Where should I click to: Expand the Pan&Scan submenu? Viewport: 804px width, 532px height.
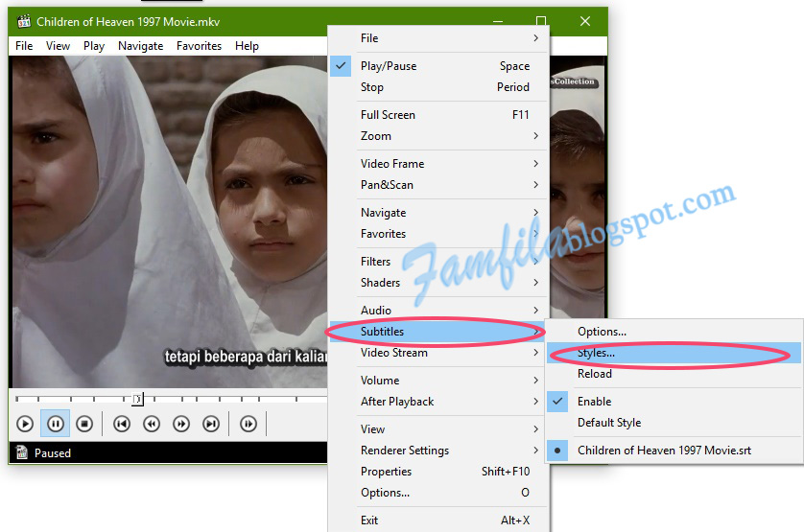click(438, 185)
